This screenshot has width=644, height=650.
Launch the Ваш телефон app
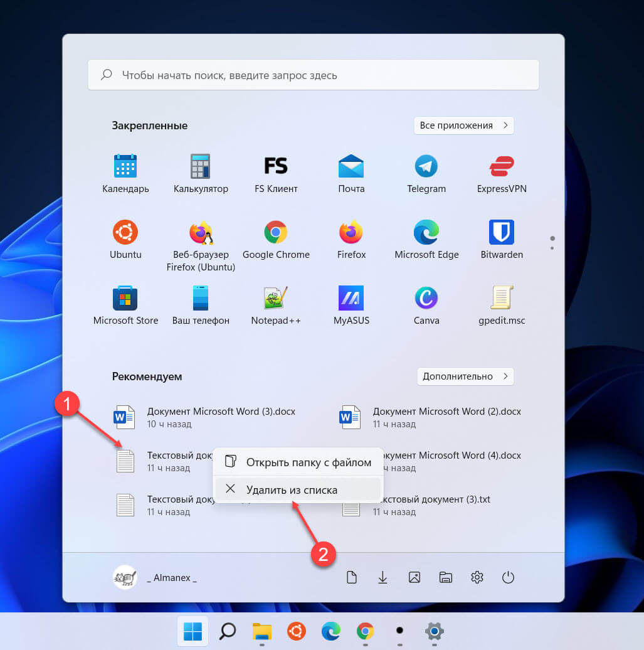[x=201, y=306]
